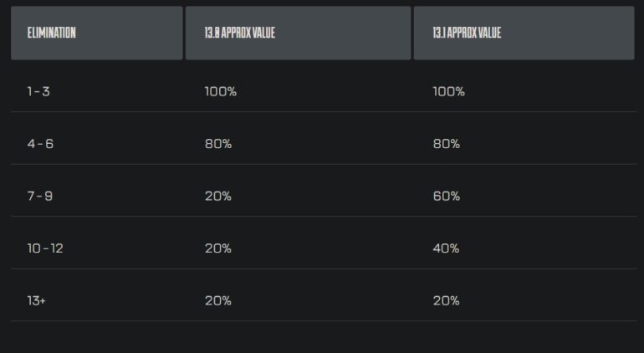644x353 pixels.
Task: Select 100% in the middle column
Action: click(x=221, y=91)
